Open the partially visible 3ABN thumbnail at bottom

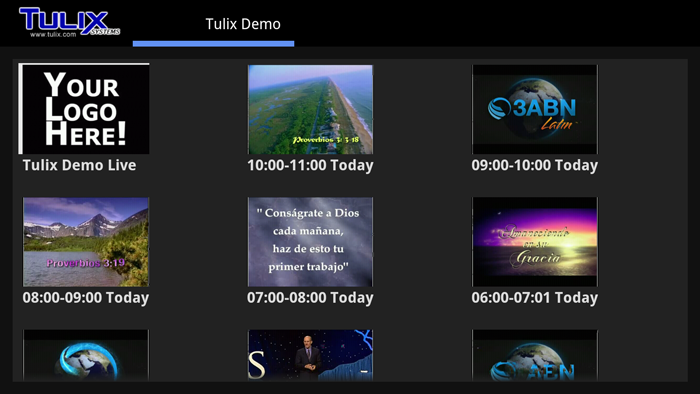[x=535, y=355]
